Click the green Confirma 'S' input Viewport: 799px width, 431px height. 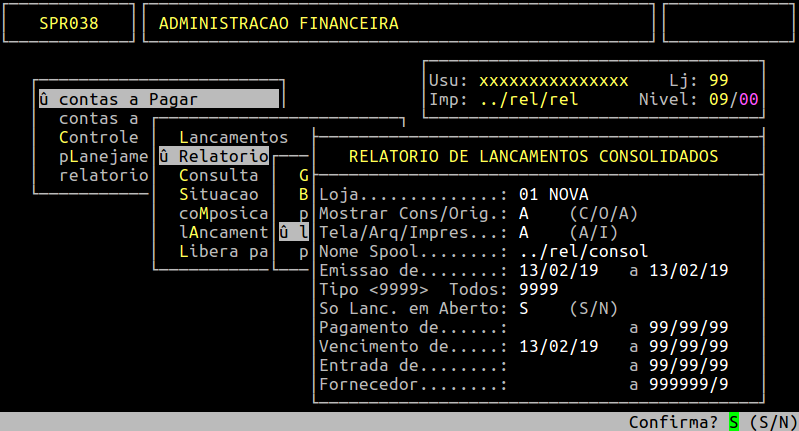point(733,422)
